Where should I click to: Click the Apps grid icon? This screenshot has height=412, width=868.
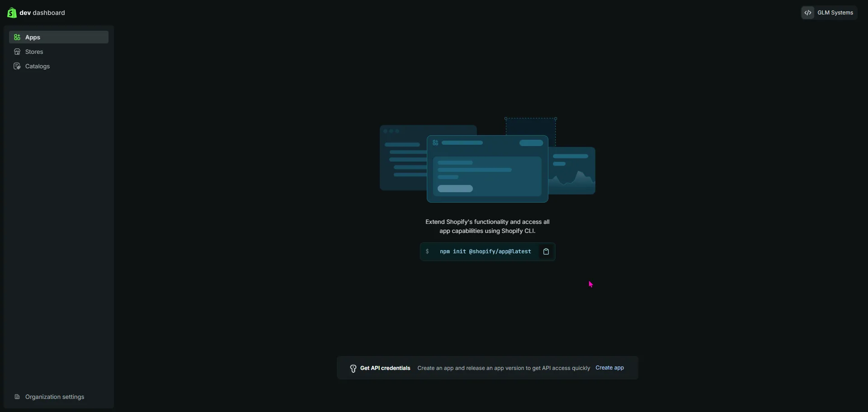pyautogui.click(x=17, y=37)
